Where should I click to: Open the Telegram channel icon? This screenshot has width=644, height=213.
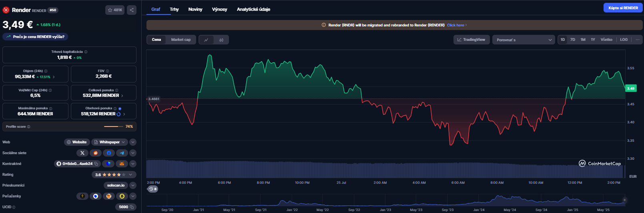(x=122, y=153)
